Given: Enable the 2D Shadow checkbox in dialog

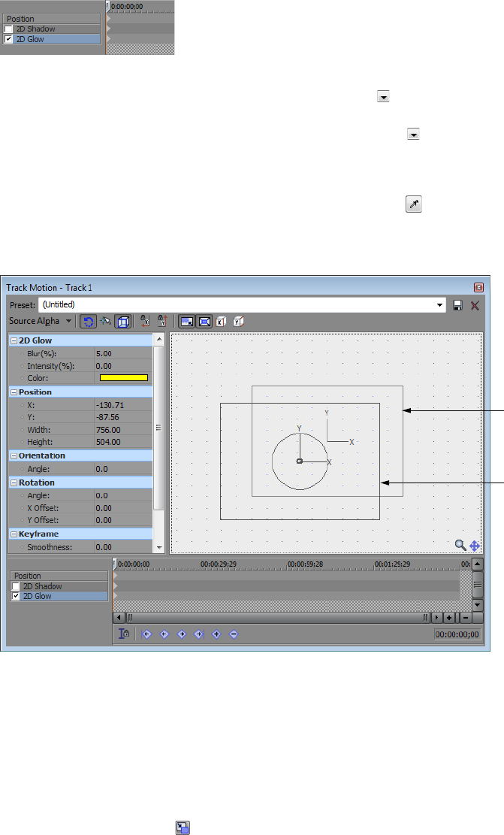Looking at the screenshot, I should coord(16,586).
